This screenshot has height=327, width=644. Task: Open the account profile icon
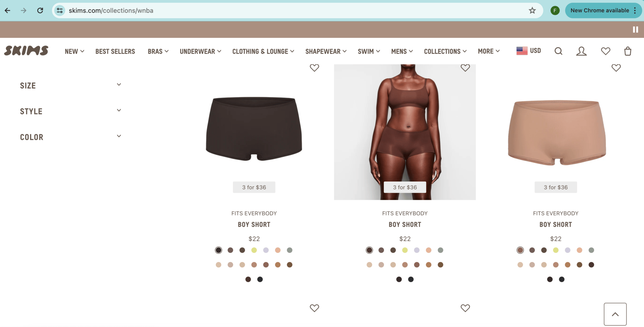(581, 51)
